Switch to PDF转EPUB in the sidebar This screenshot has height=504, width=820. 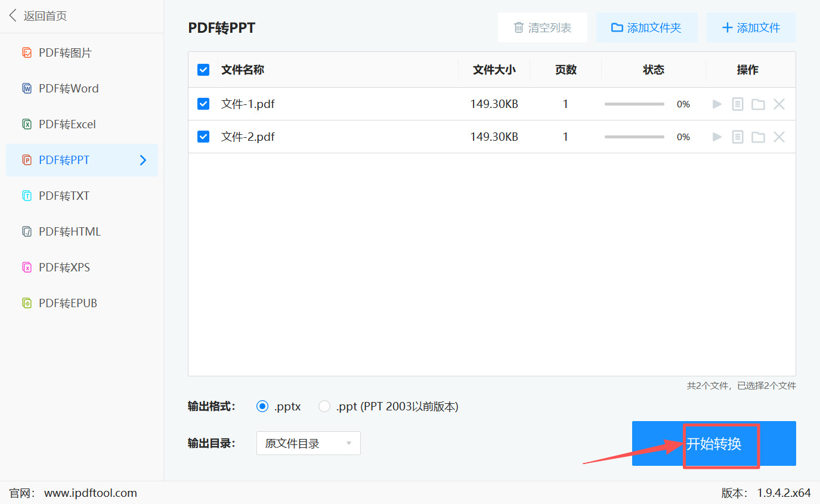pyautogui.click(x=82, y=303)
